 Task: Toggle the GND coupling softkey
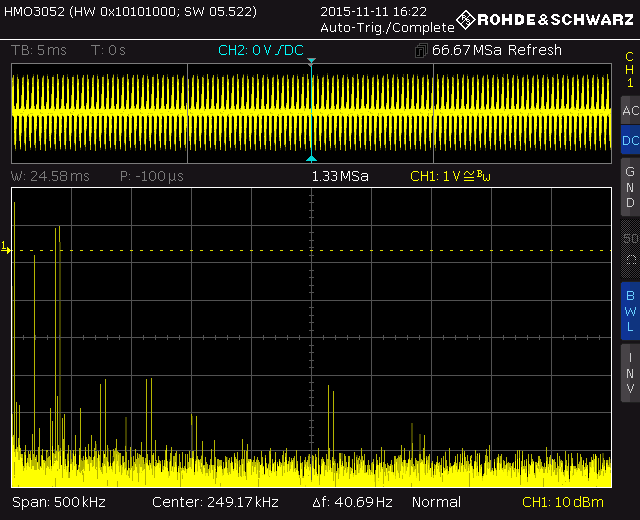click(629, 186)
